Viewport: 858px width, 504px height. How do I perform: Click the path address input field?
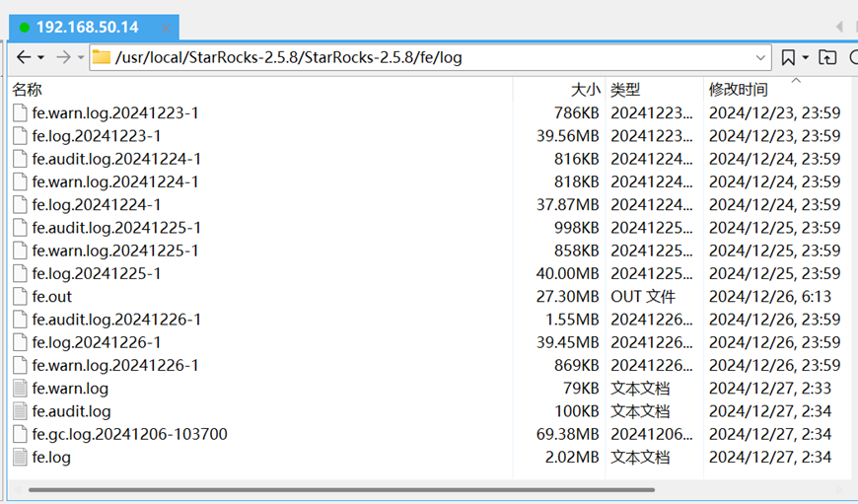click(x=430, y=57)
